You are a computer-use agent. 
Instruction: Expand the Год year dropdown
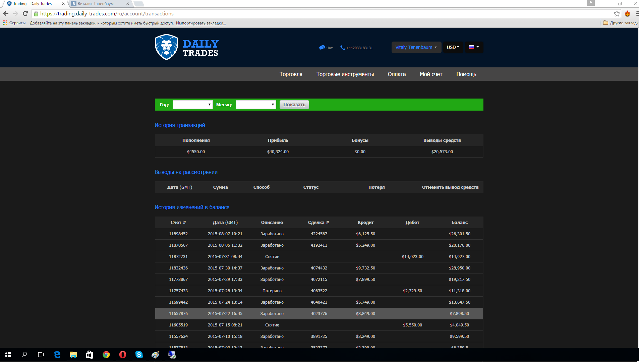coord(192,105)
